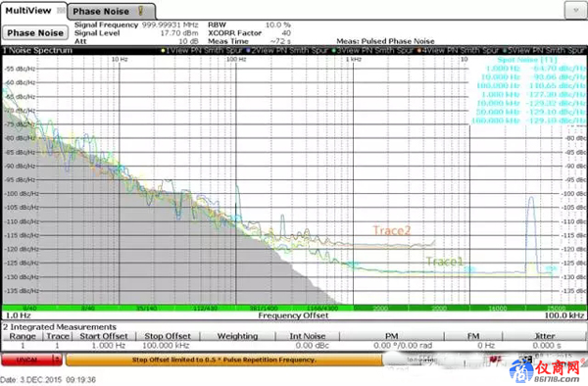Viewport: 588px width, 386px height.
Task: Click the PM cell 0.00 °/0.00 rad
Action: point(403,345)
